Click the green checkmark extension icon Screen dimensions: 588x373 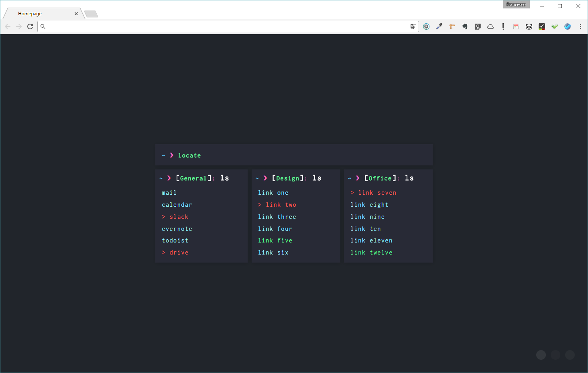pos(555,26)
